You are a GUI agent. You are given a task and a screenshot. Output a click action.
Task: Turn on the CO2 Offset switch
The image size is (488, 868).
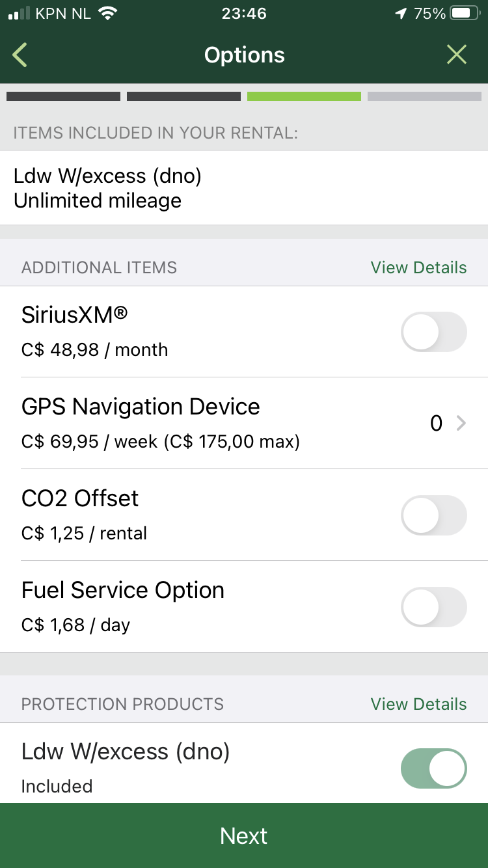[x=434, y=515]
